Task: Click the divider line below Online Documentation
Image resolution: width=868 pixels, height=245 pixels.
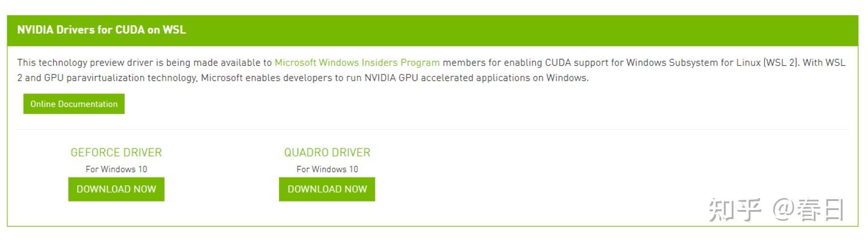Action: 432,129
